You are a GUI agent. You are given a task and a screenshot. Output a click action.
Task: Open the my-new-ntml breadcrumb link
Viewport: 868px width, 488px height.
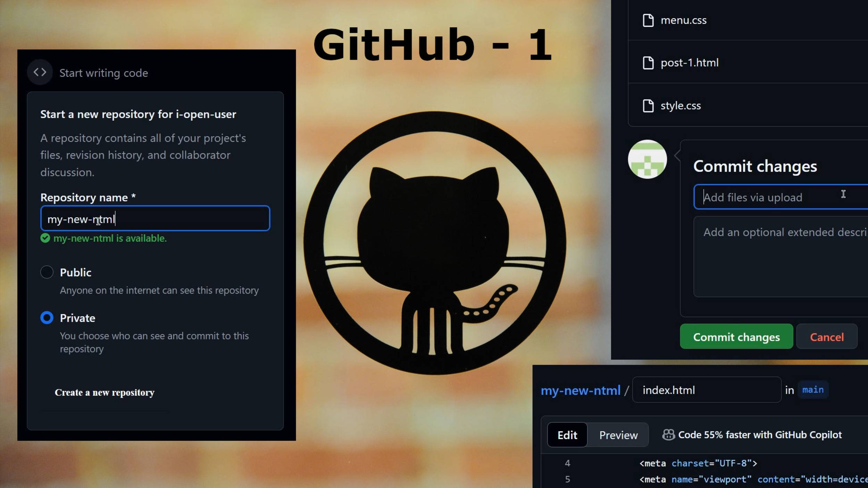pos(581,390)
